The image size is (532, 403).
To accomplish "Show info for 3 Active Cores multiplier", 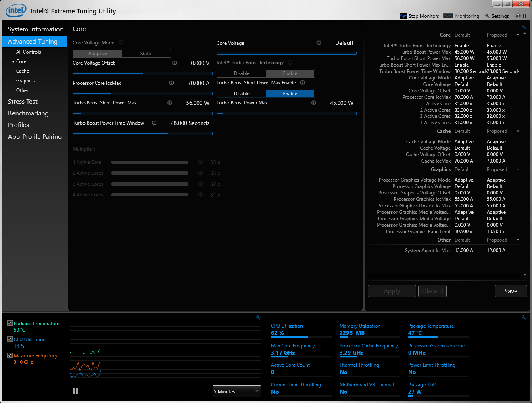I will coord(200,184).
